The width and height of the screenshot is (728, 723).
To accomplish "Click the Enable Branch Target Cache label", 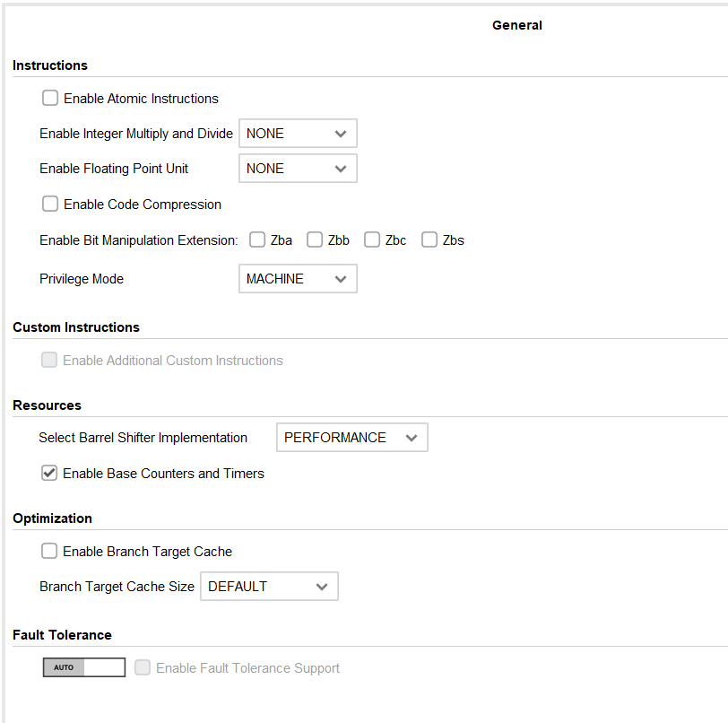I will (x=147, y=552).
